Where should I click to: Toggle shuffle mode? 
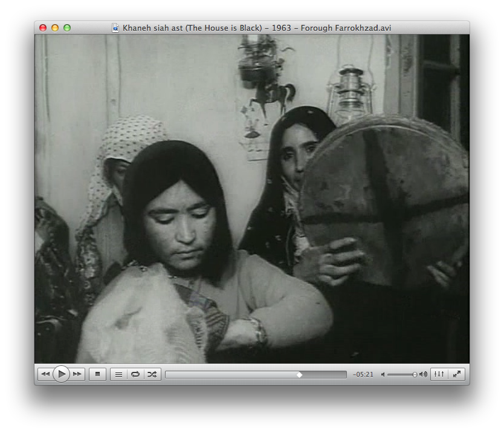pos(152,374)
